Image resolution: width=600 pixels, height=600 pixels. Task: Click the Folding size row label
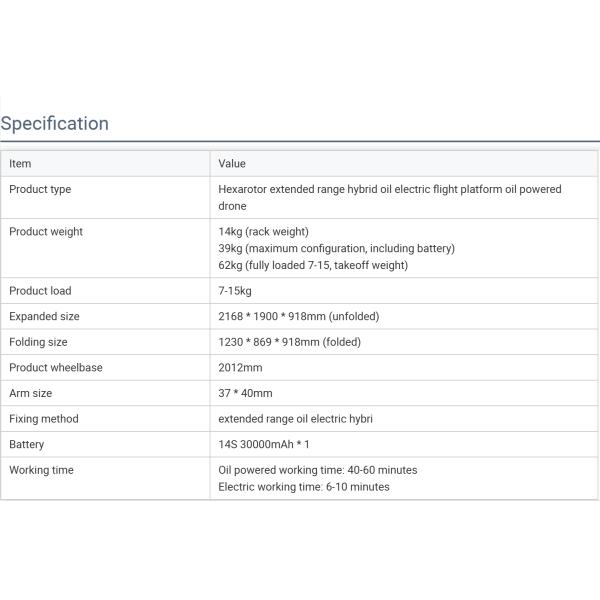click(38, 342)
